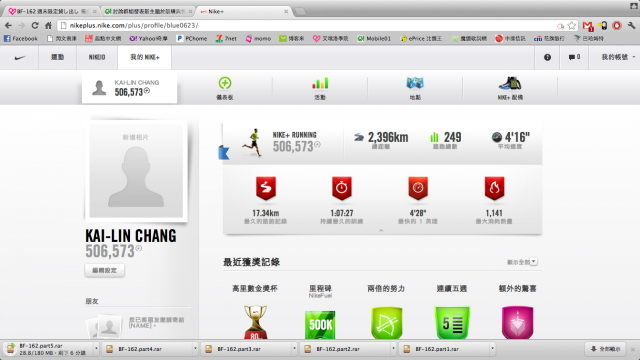Click the help question mark icon
Image resolution: width=640 pixels, height=360 pixels.
click(547, 58)
